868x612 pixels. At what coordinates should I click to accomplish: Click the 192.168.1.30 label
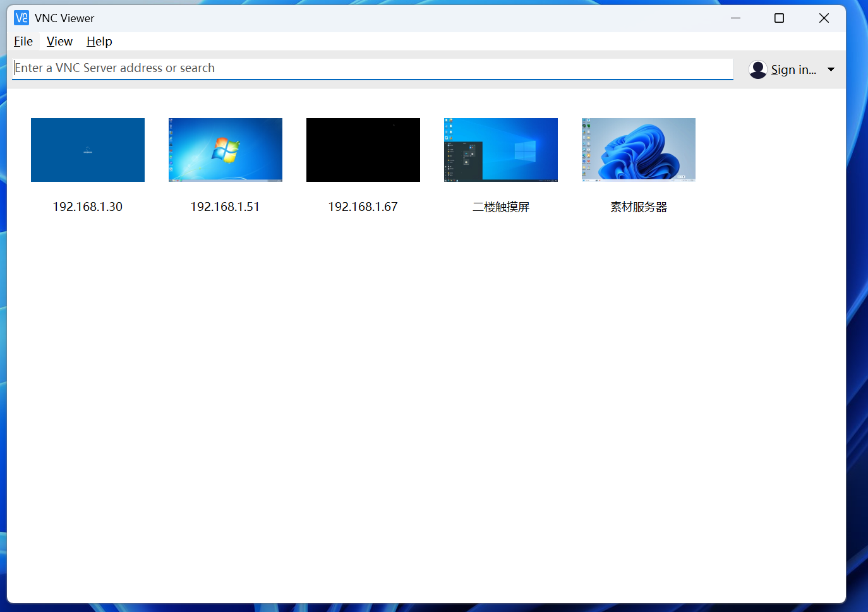88,207
